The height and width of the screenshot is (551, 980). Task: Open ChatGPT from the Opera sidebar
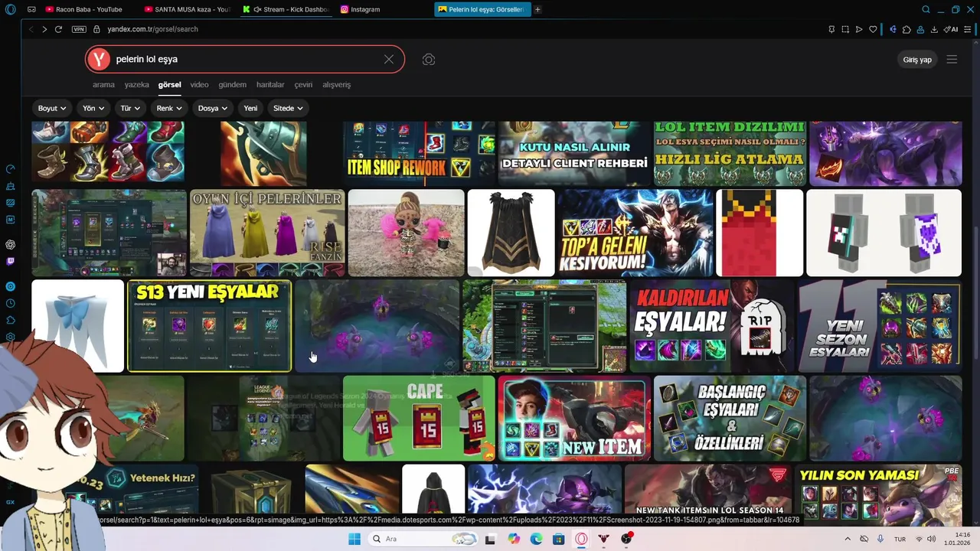coord(10,245)
